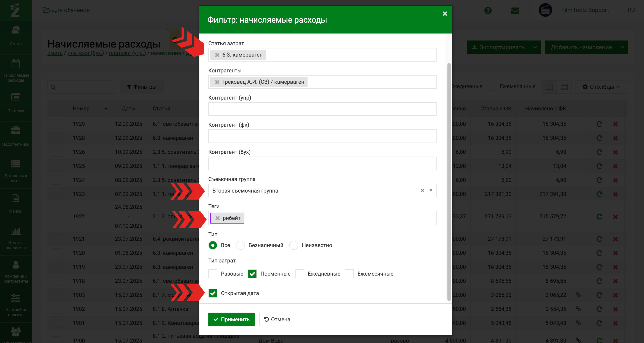
Task: Open the Столбцы columns dropdown
Action: coord(602,87)
